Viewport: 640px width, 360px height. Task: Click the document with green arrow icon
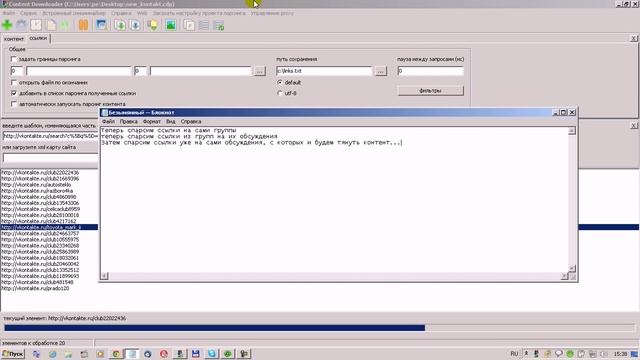pyautogui.click(x=120, y=25)
